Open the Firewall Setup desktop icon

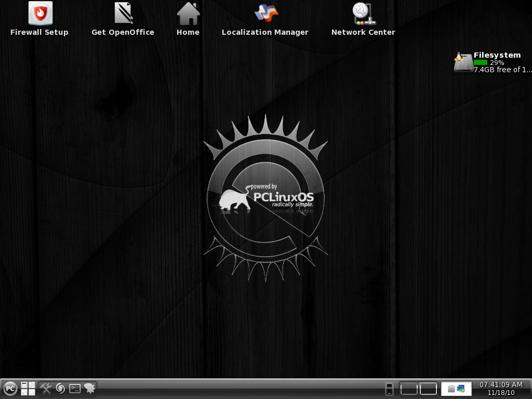(x=39, y=14)
